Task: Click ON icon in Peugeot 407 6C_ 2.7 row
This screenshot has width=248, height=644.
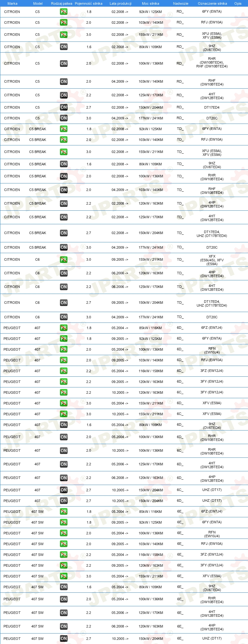Action: tap(64, 490)
